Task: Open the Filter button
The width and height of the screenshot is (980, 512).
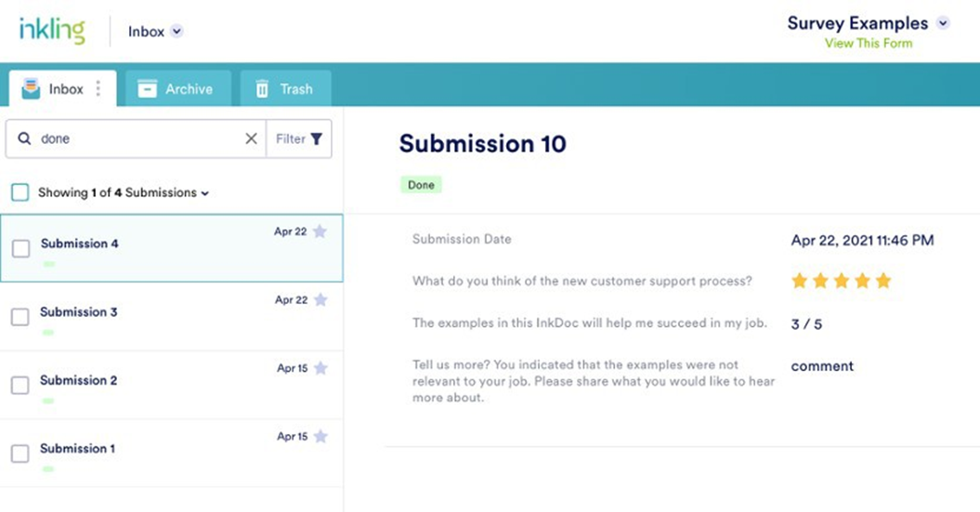Action: 299,138
